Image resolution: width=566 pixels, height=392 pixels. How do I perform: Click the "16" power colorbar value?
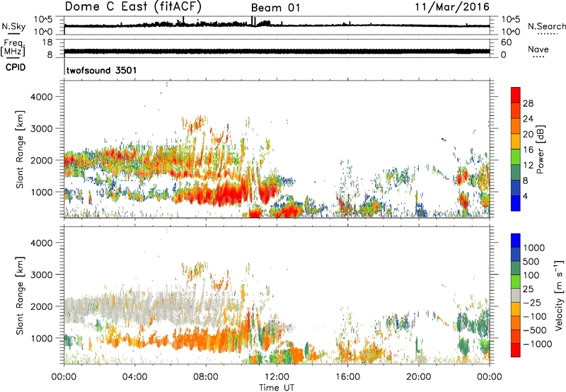point(528,150)
